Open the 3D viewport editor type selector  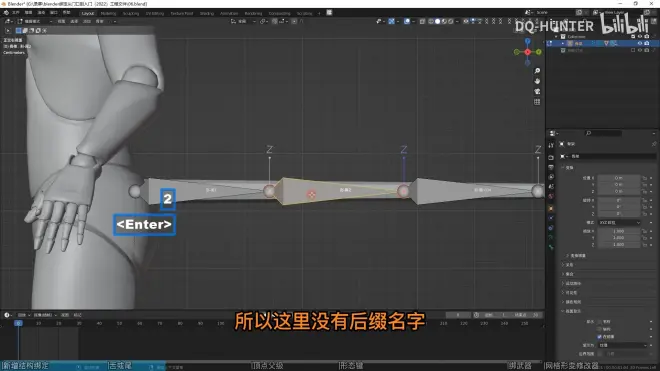tap(8, 21)
